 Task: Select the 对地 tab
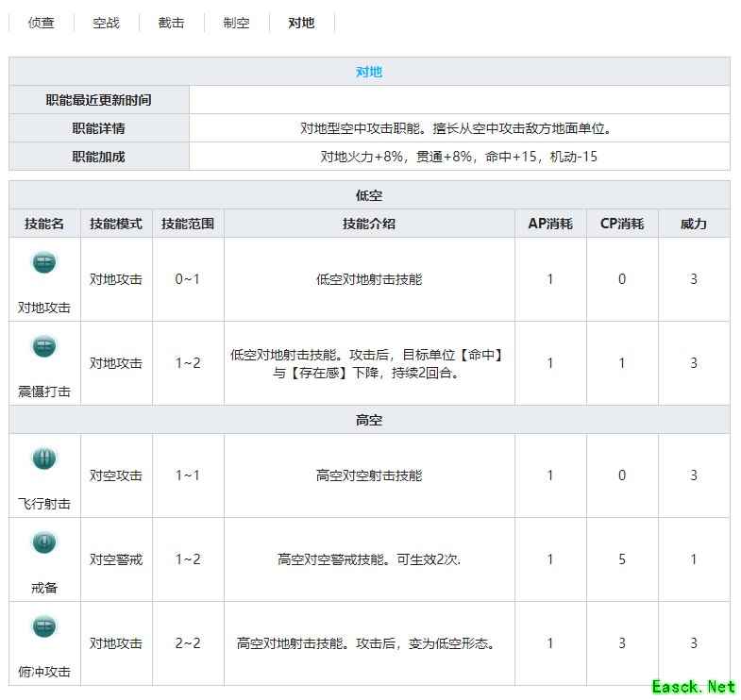pyautogui.click(x=301, y=23)
